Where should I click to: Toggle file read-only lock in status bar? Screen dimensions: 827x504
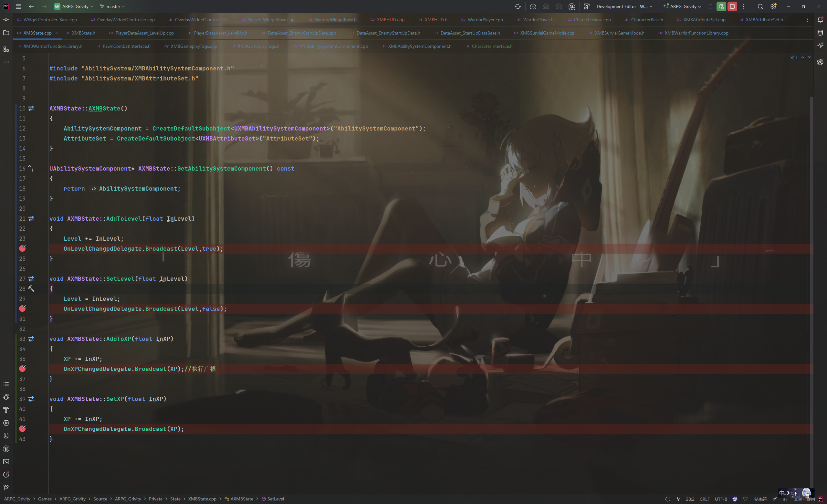pyautogui.click(x=775, y=499)
